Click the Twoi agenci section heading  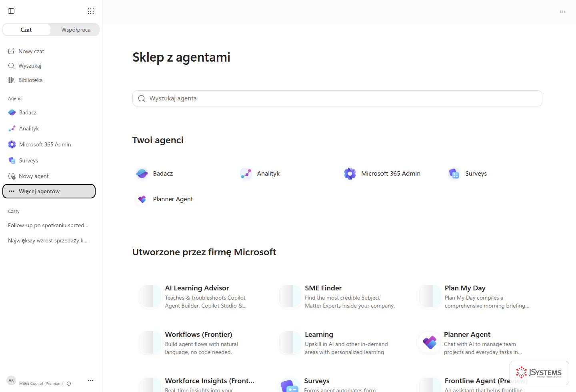click(158, 140)
